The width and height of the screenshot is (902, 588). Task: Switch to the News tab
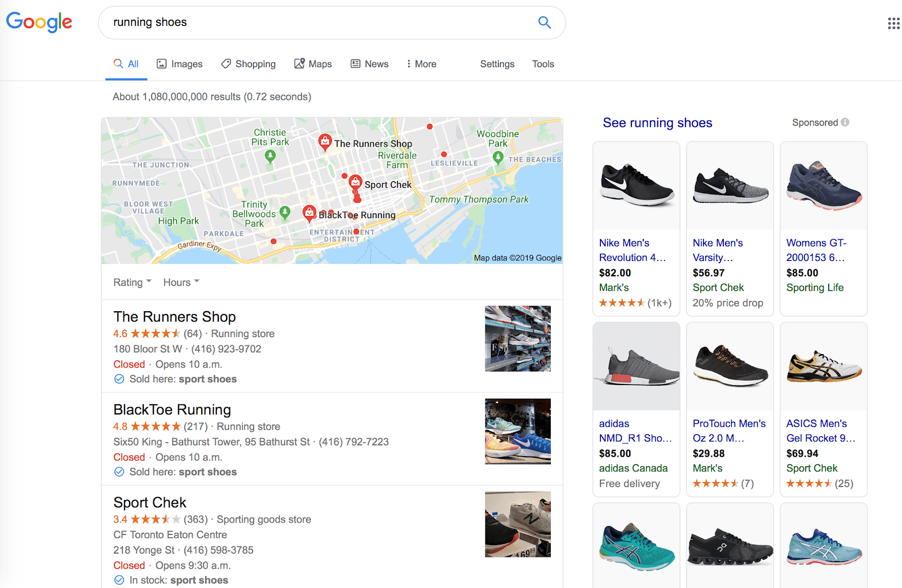[x=370, y=64]
